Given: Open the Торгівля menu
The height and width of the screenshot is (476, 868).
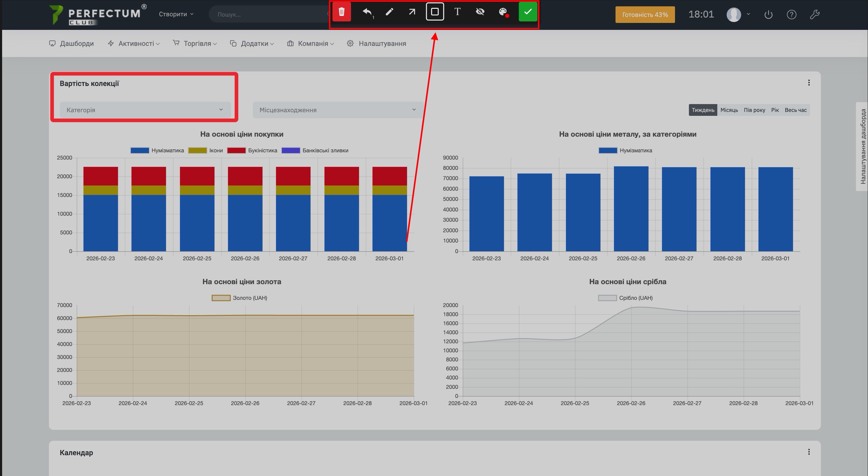Looking at the screenshot, I should 195,43.
